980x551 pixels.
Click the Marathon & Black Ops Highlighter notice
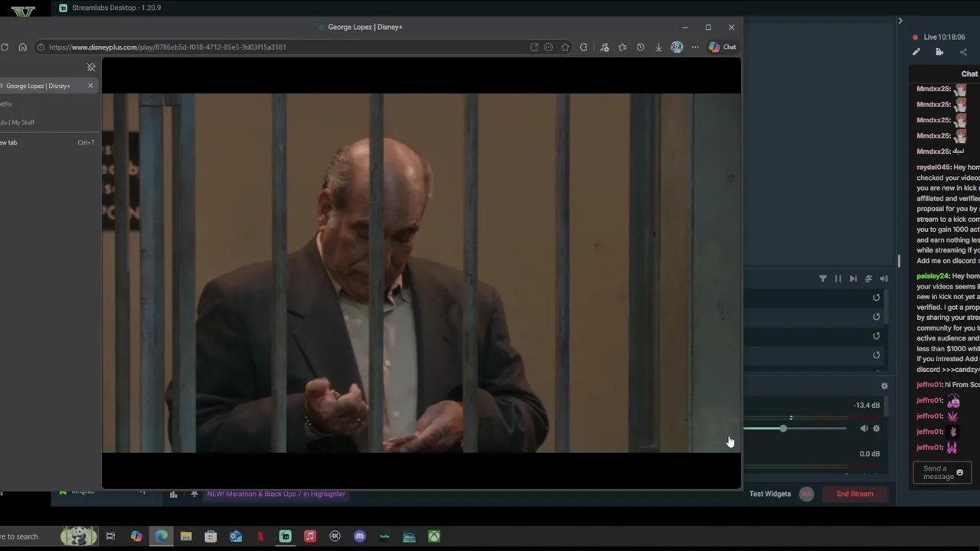click(276, 494)
